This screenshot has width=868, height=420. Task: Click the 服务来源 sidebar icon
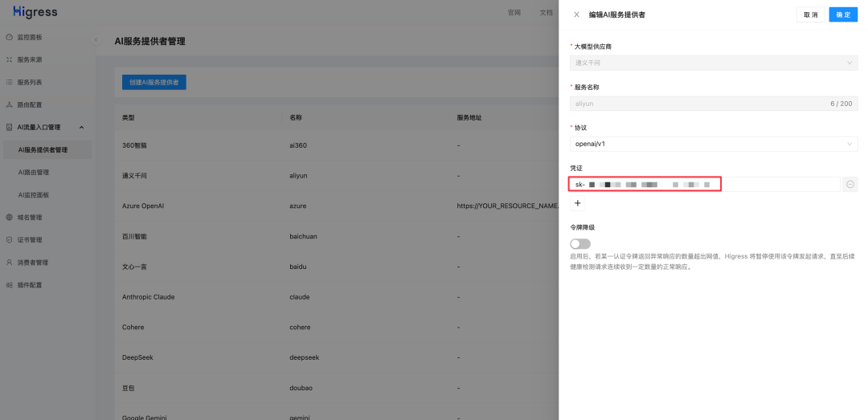(9, 59)
